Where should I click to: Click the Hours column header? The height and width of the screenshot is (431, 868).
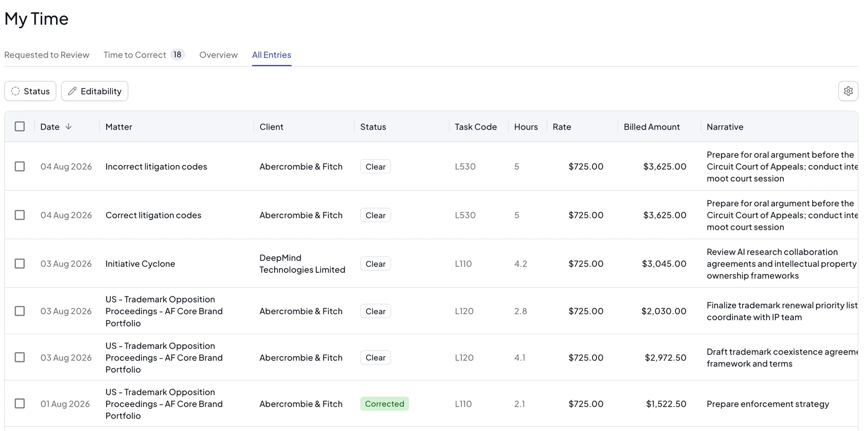coord(526,127)
